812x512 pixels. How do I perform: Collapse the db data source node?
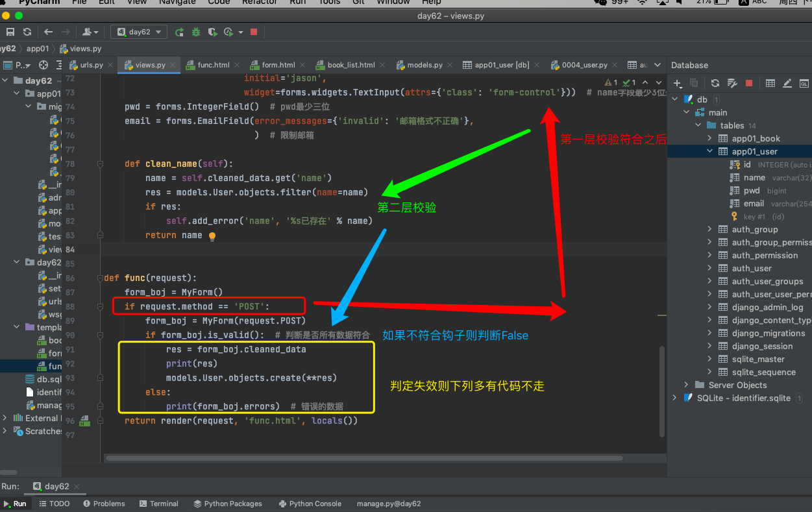click(675, 99)
